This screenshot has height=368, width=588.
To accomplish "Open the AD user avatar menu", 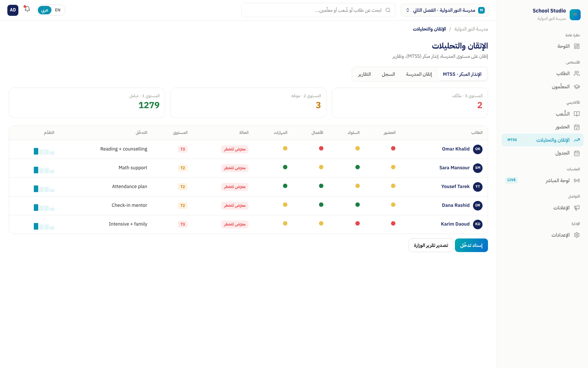I will pos(13,10).
